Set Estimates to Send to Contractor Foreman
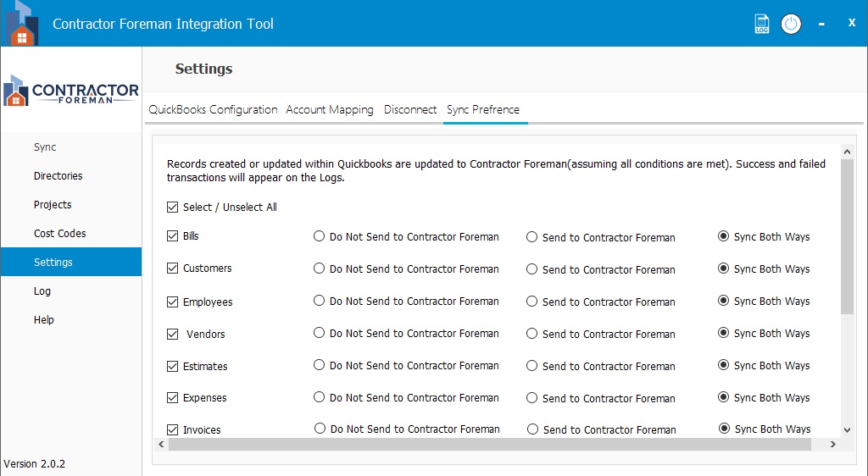868x476 pixels. point(532,365)
